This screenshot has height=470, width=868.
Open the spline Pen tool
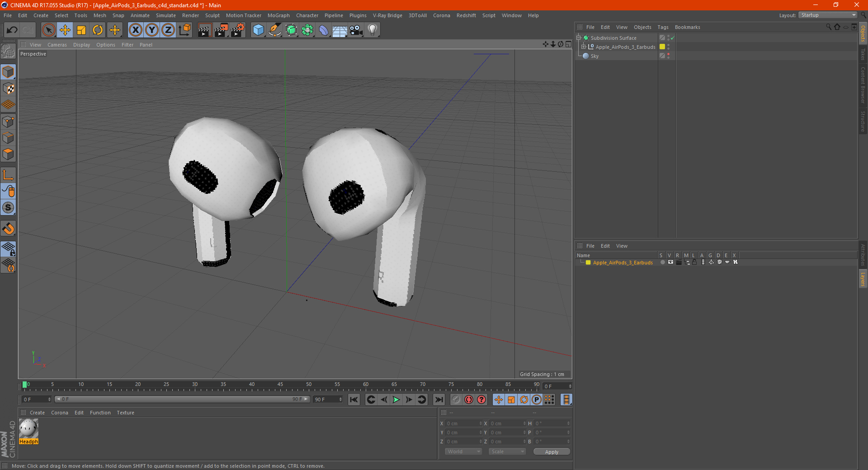(275, 30)
